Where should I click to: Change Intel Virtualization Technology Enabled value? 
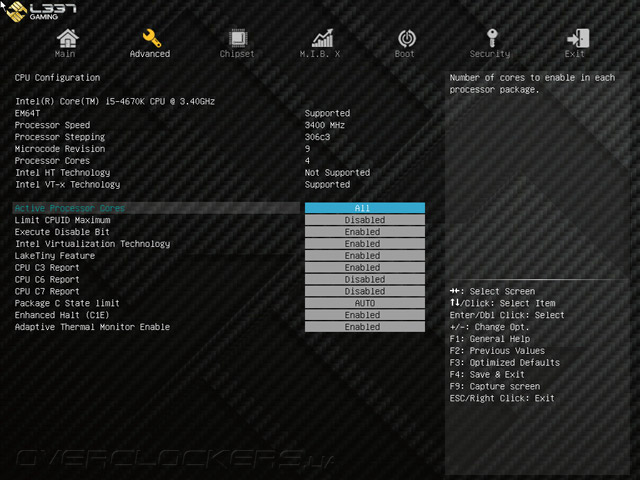(x=365, y=244)
